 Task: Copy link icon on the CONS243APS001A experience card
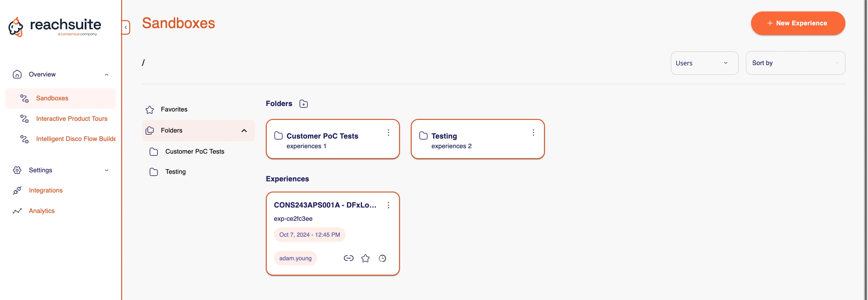[348, 258]
